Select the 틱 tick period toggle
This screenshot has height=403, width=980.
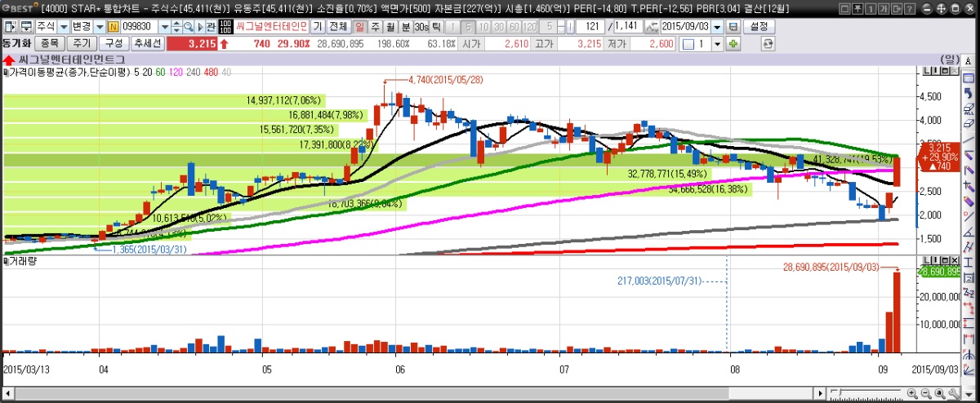(436, 26)
